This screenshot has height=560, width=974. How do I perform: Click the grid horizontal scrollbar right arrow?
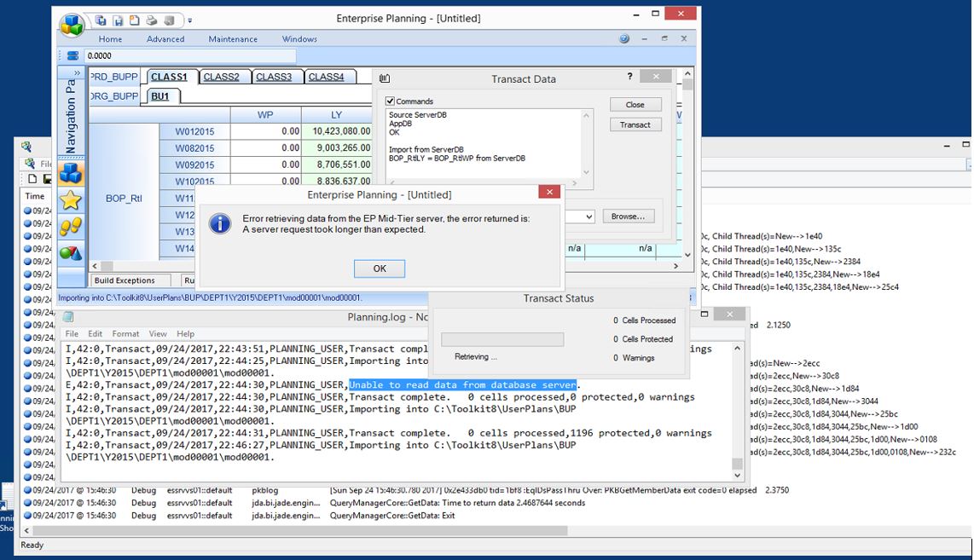click(675, 266)
